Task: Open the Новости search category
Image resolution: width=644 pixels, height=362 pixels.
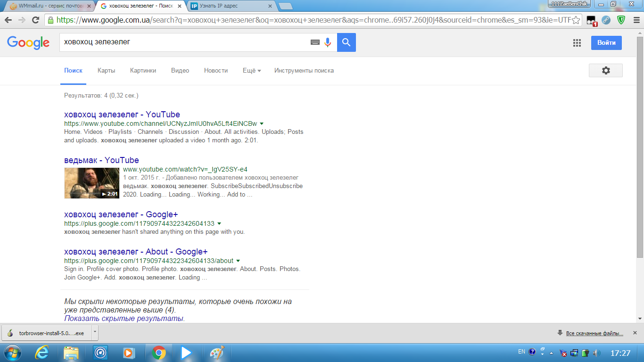Action: click(216, 70)
